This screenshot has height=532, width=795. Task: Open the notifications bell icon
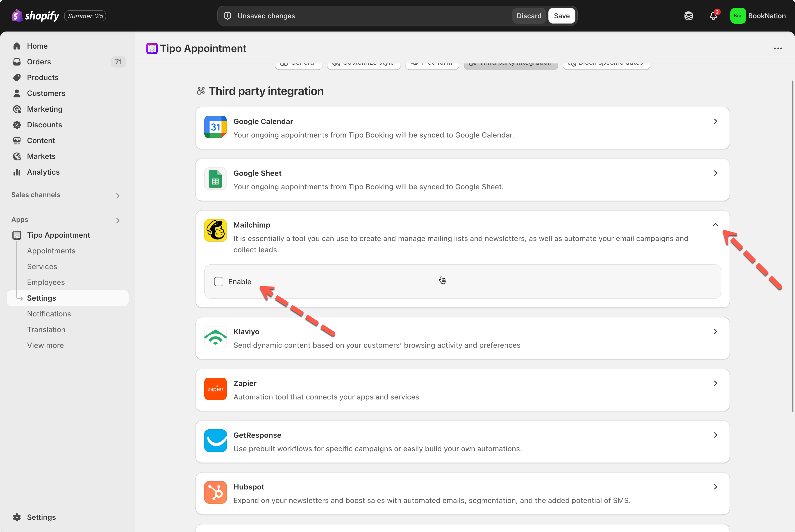coord(713,16)
